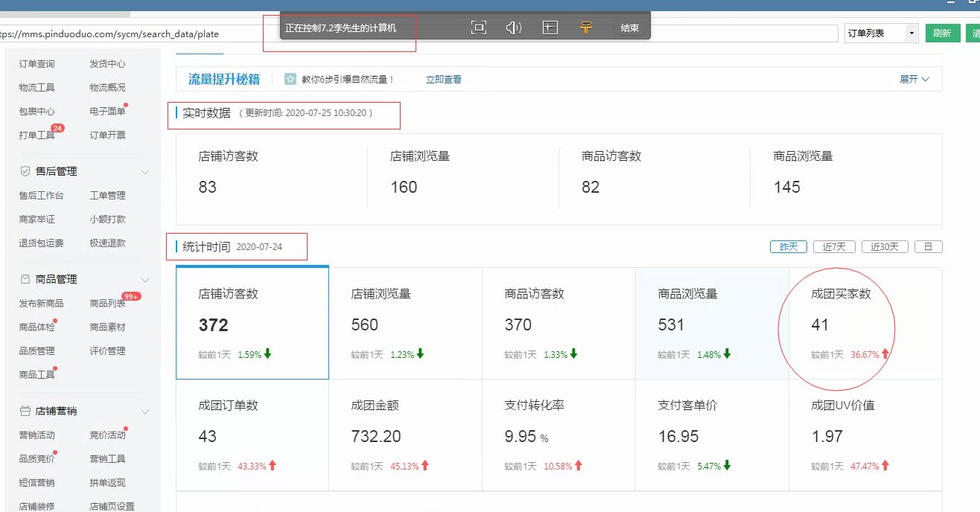Open 退货包运费 in sidebar
The height and width of the screenshot is (512, 980).
pos(41,243)
